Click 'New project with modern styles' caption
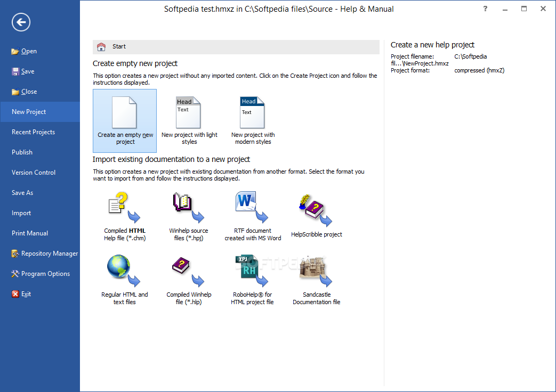Screen dimensions: 556x392 (253, 138)
